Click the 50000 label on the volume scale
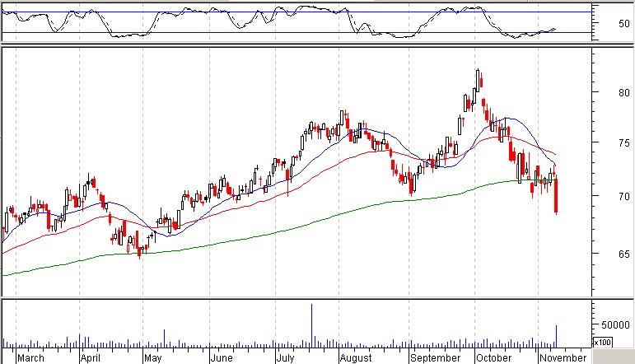635x364 pixels. pos(615,325)
